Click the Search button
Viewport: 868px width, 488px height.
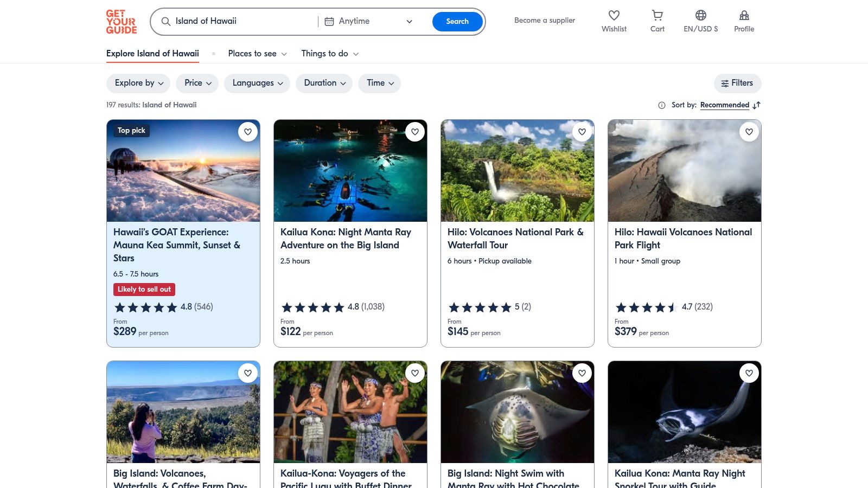pyautogui.click(x=457, y=21)
